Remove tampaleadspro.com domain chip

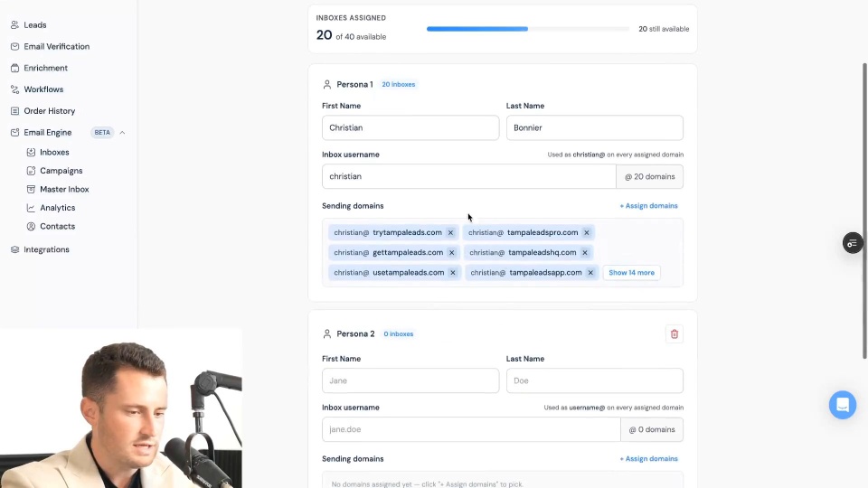coord(586,232)
